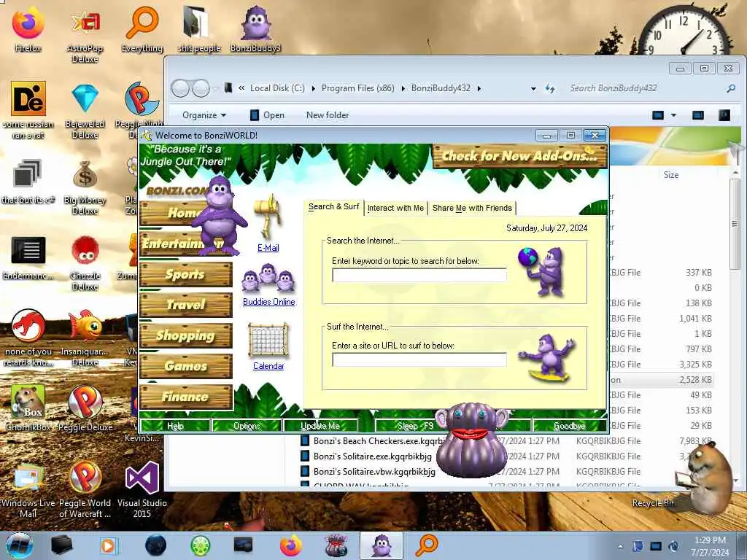
Task: Click the taskbar clock showing 1:29 PM
Action: tap(710, 545)
